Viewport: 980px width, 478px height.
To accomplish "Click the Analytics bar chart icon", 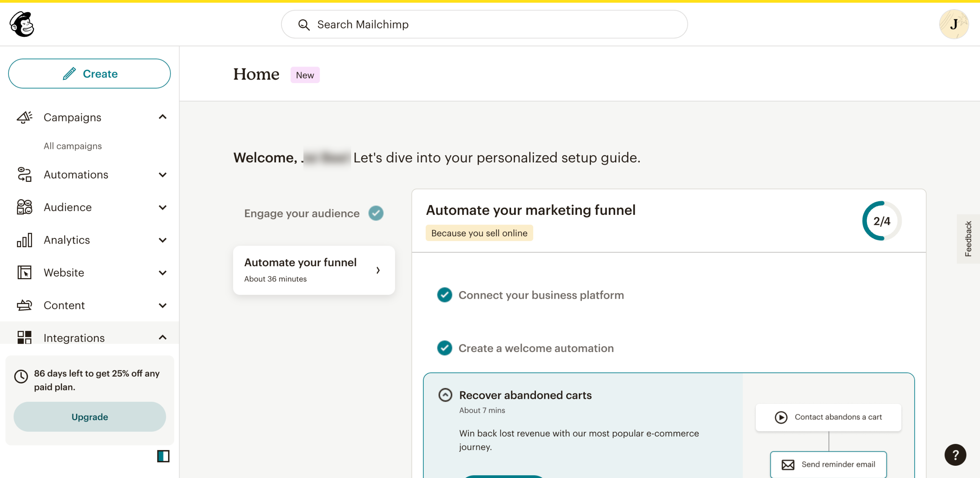I will [x=24, y=240].
